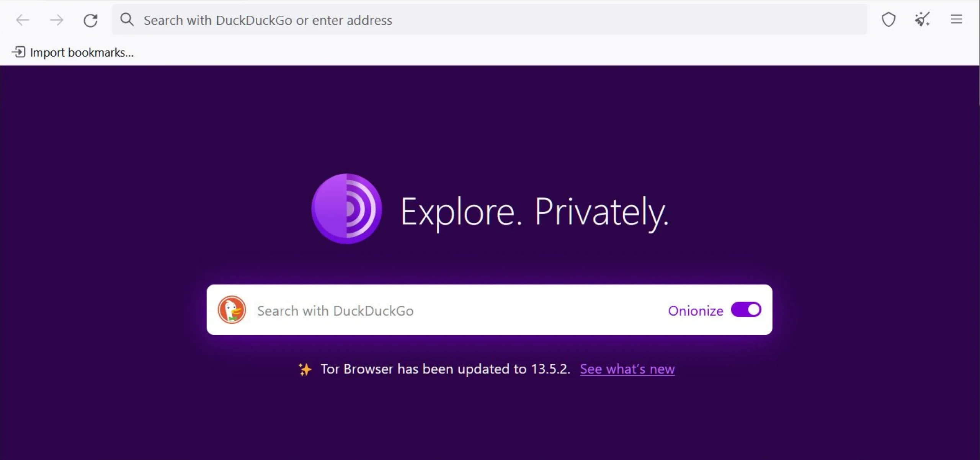Select the DuckDuckGo duck logo
980x460 pixels.
click(x=232, y=310)
